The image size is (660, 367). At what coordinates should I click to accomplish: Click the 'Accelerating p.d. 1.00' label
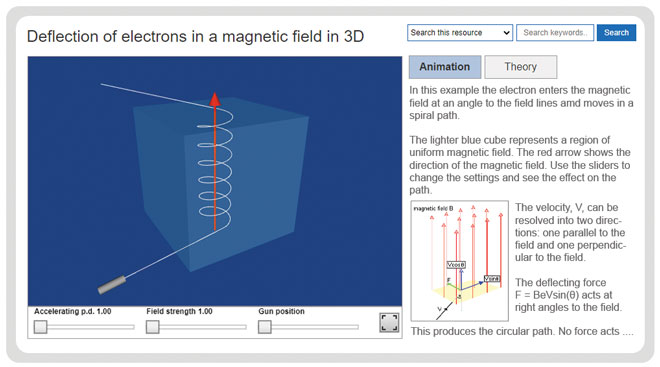point(72,311)
